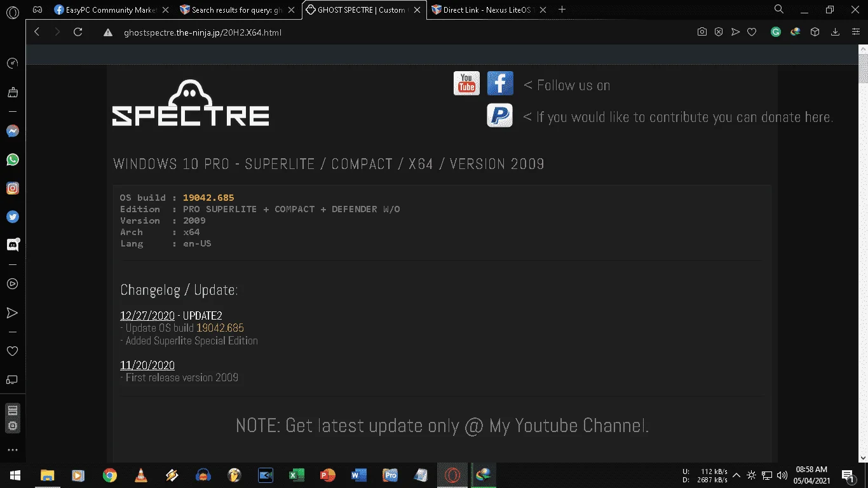
Task: Open the Windows Start menu
Action: pos(15,475)
